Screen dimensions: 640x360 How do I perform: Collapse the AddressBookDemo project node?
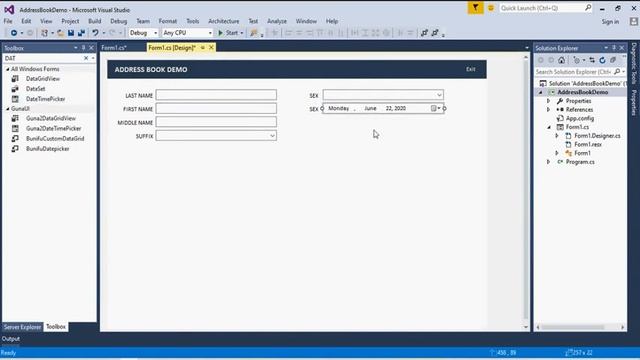540,92
